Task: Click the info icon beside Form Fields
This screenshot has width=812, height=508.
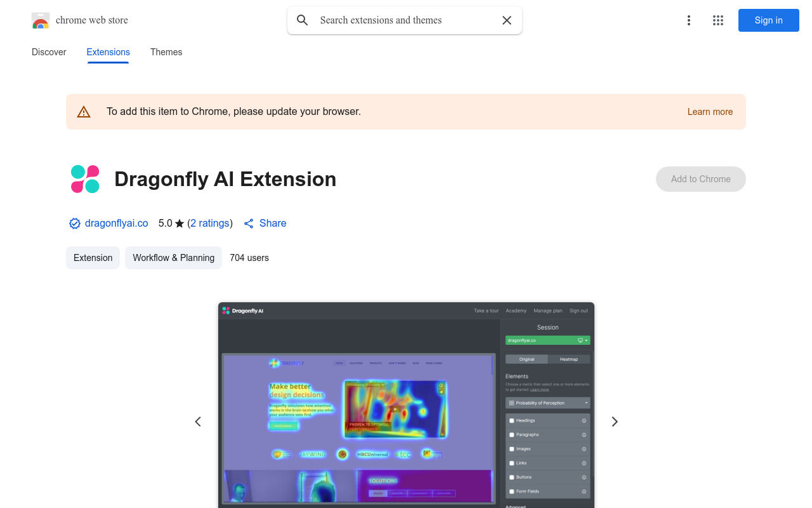Action: pos(584,491)
